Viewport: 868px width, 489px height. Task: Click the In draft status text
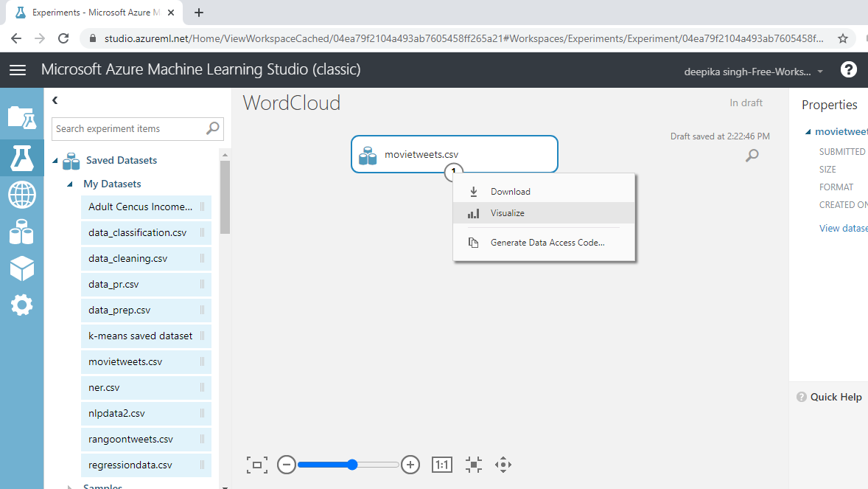click(x=746, y=103)
